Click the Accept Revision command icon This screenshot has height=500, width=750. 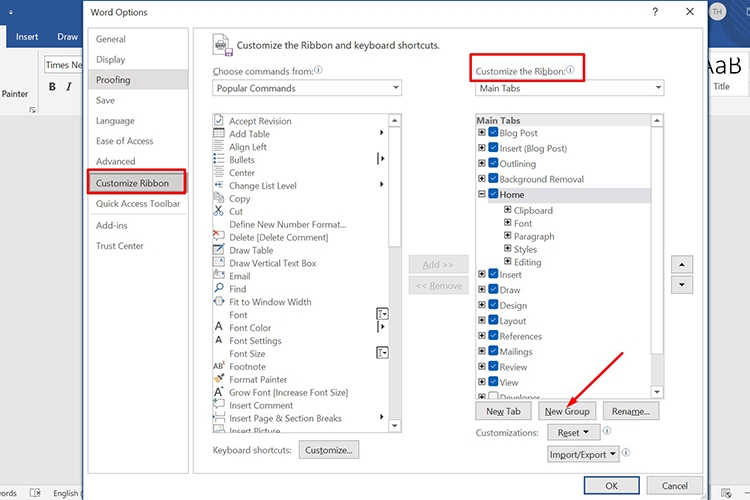tap(219, 120)
